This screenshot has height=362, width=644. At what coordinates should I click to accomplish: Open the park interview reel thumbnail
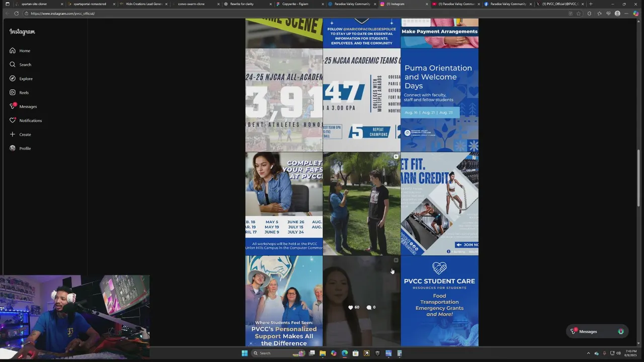coord(362,204)
